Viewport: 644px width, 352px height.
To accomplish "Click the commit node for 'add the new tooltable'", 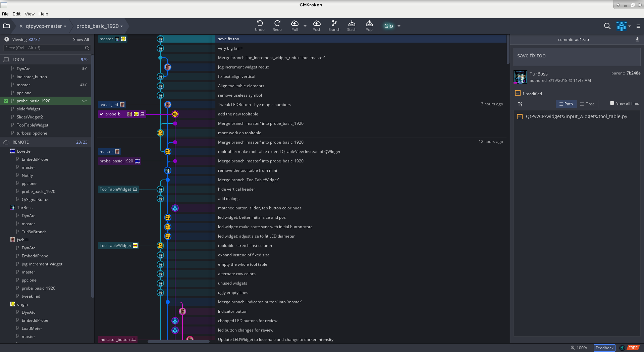I will coord(175,114).
